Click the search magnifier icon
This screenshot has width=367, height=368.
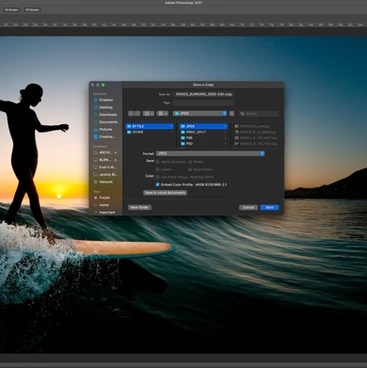[x=242, y=114]
